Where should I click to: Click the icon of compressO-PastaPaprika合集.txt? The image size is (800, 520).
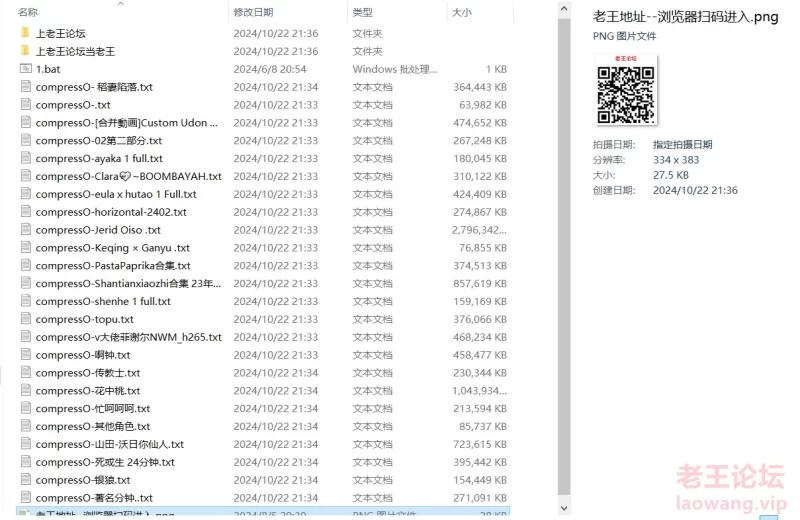pyautogui.click(x=26, y=265)
